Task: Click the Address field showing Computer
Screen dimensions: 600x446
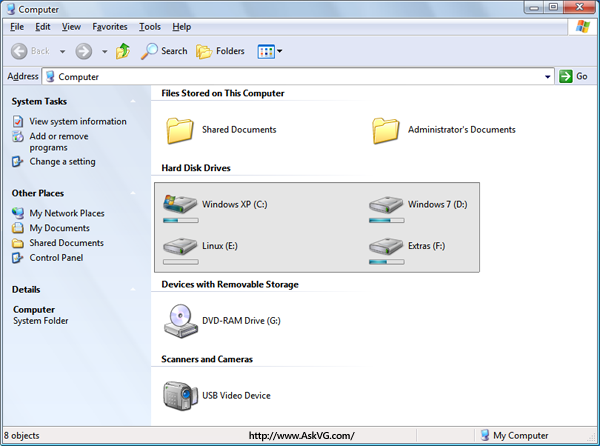Action: [x=298, y=77]
